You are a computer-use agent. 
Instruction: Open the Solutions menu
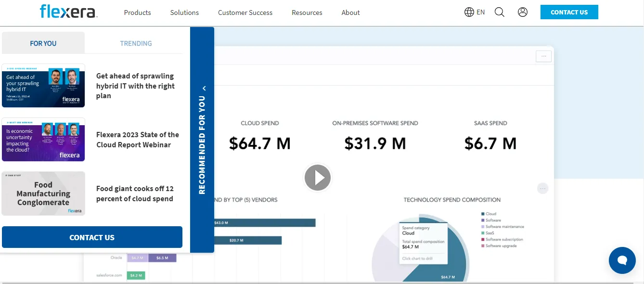pyautogui.click(x=184, y=13)
